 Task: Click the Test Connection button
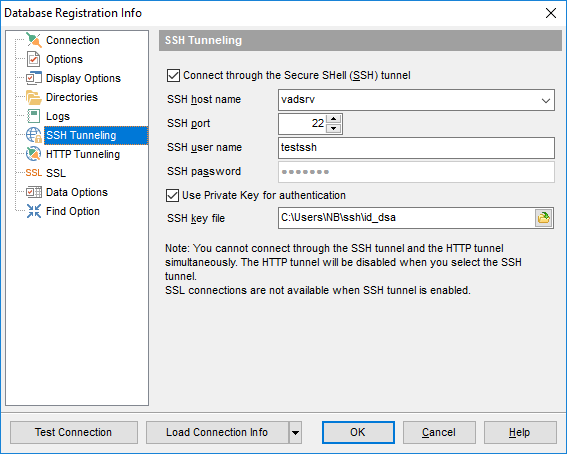(74, 432)
